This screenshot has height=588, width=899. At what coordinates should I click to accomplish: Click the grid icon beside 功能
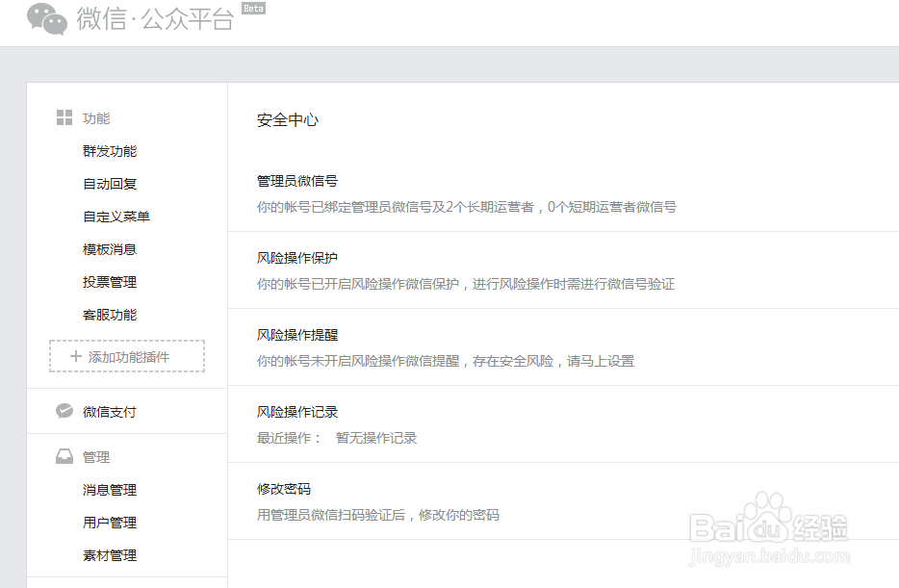tap(63, 115)
